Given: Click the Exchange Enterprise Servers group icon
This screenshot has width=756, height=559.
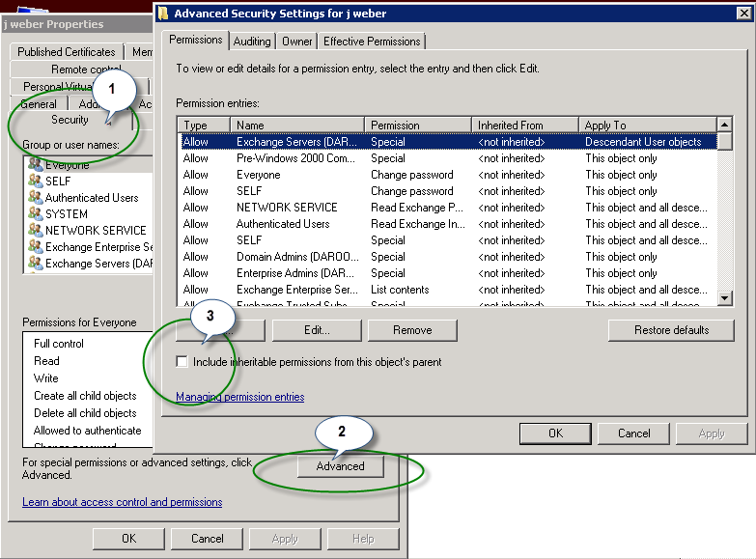Looking at the screenshot, I should pos(35,246).
